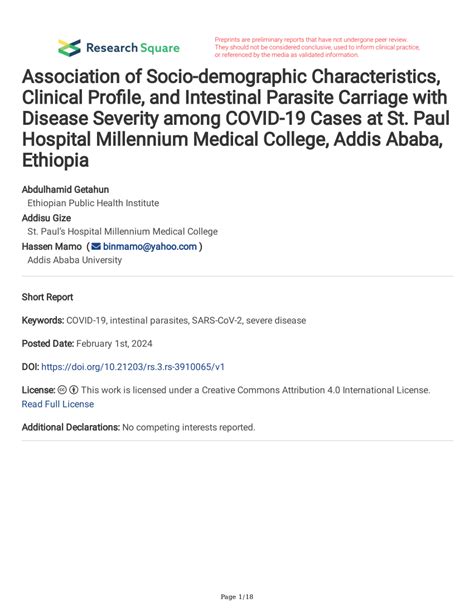Click the Addis Ababa University affiliation
Screen dimensions: 474x613
click(75, 260)
